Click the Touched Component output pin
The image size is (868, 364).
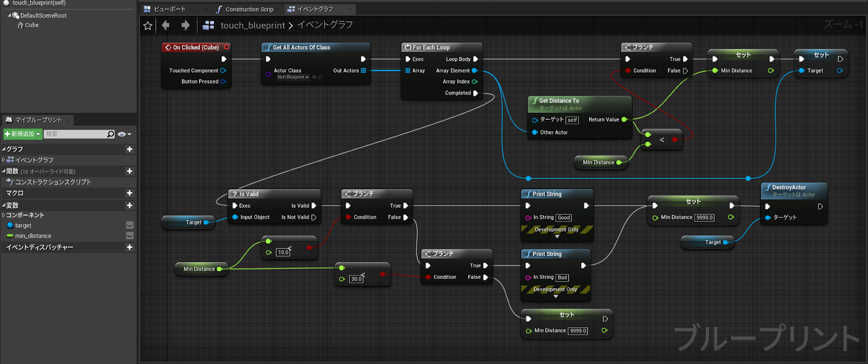[222, 71]
